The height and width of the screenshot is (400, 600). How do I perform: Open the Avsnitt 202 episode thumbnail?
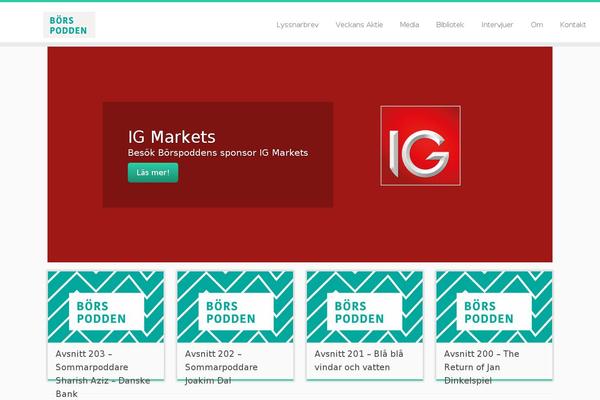[x=235, y=307]
